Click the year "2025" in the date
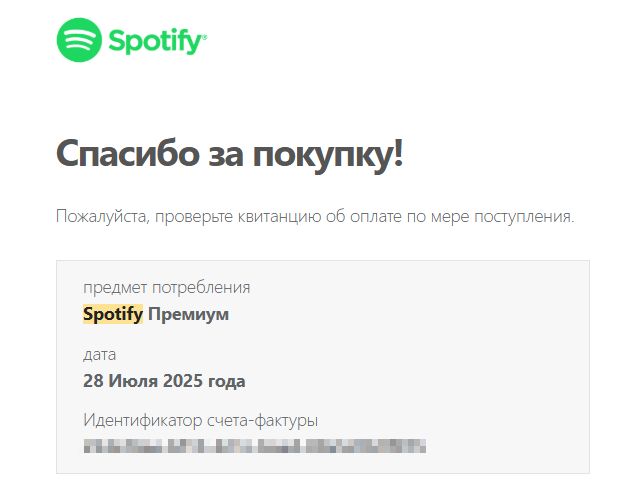Screen dimensions: 633x487 click(x=180, y=381)
